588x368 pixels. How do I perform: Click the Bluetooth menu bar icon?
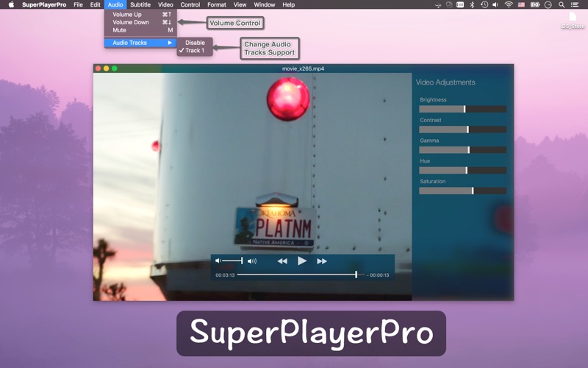[472, 4]
